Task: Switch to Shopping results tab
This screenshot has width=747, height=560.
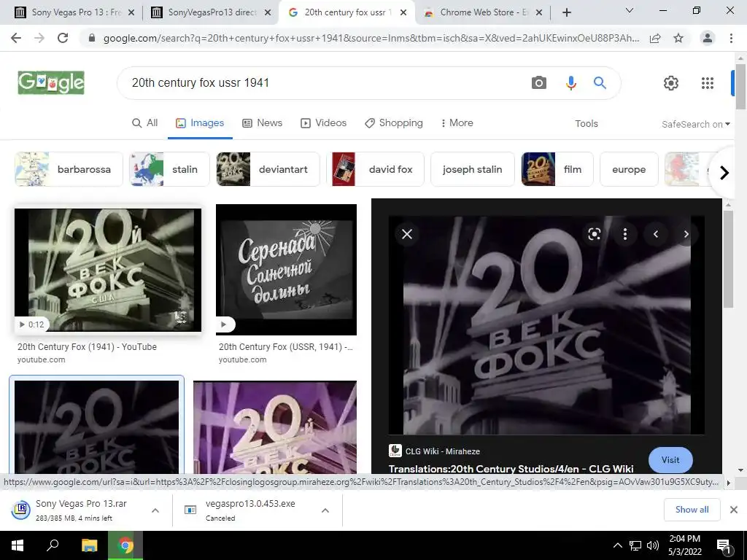Action: pos(394,122)
